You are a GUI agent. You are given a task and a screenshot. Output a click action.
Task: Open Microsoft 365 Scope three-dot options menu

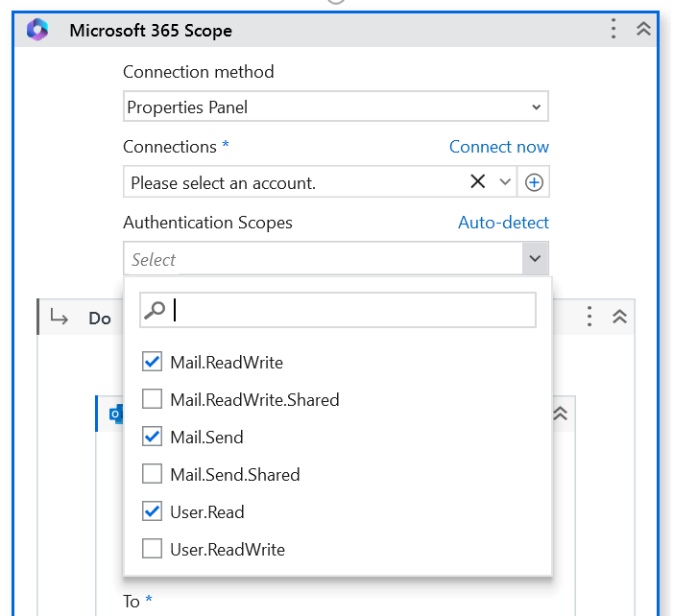[613, 29]
